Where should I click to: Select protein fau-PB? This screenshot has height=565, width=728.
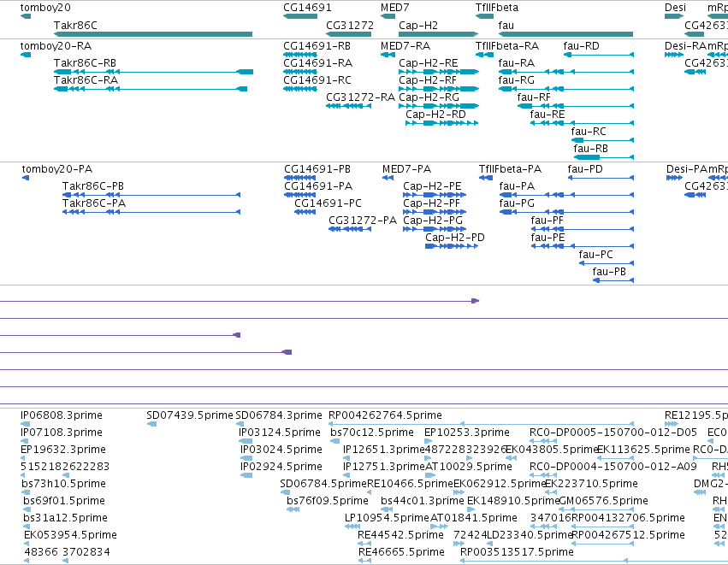[x=609, y=273]
